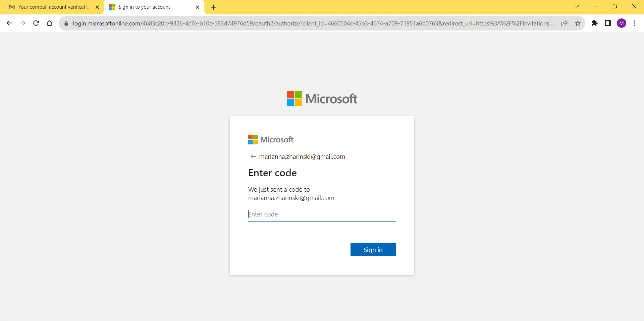Open the Chrome profile avatar M
This screenshot has height=321, width=644.
coord(621,23)
